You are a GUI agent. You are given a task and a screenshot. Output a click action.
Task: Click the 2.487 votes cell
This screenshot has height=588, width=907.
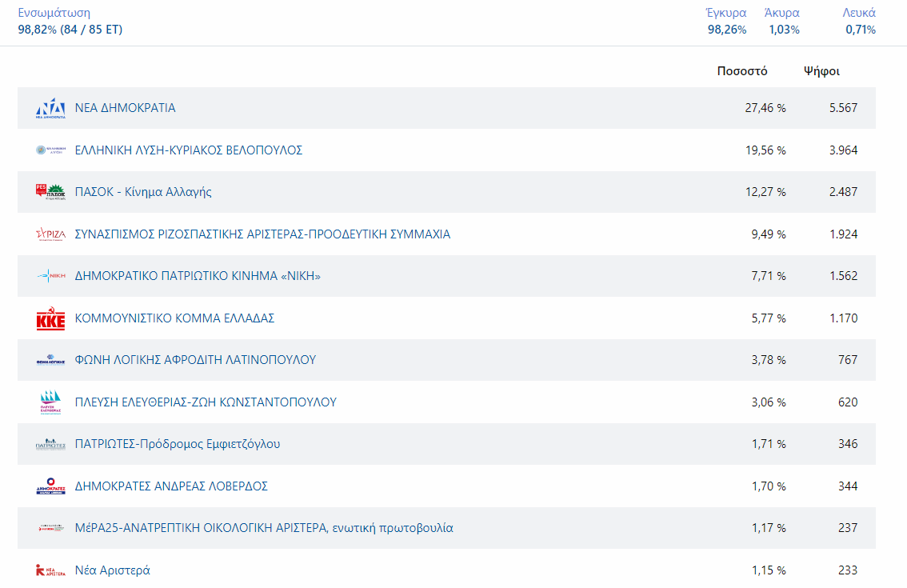pos(843,192)
